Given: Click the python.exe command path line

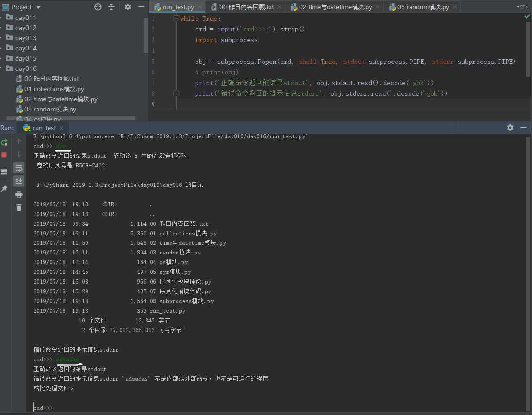Looking at the screenshot, I should [x=170, y=136].
